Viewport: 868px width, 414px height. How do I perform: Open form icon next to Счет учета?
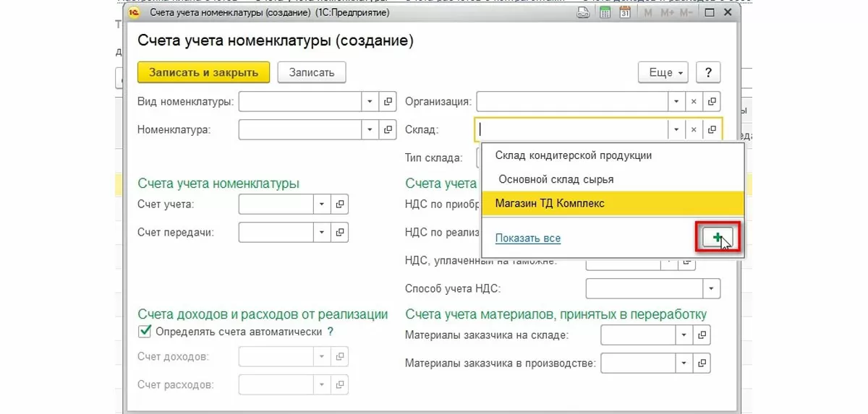click(x=340, y=204)
